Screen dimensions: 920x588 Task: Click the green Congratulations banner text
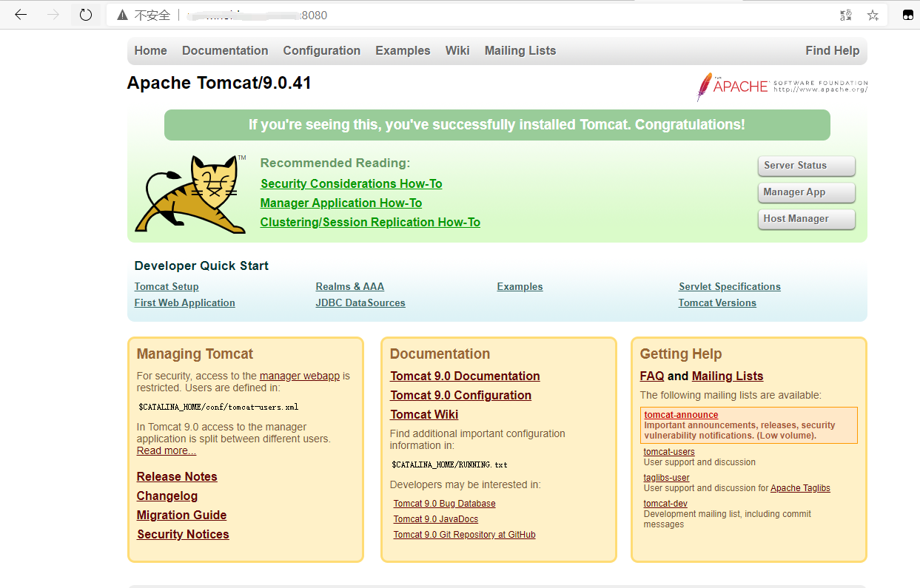click(x=497, y=125)
